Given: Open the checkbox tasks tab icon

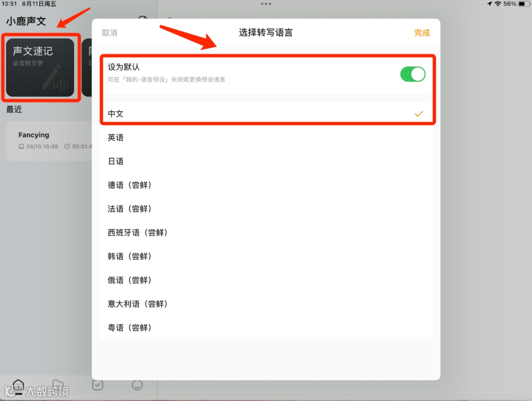Looking at the screenshot, I should (x=98, y=385).
